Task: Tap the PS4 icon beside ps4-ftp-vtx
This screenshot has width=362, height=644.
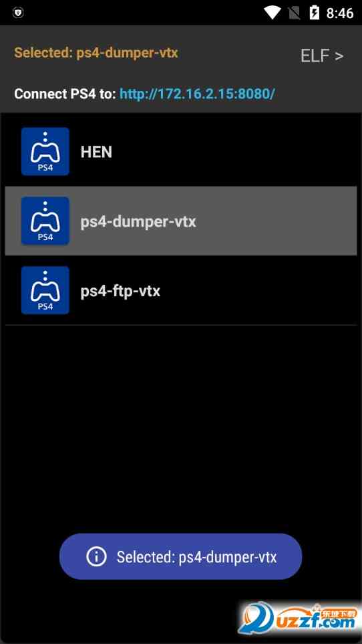Action: tap(45, 290)
